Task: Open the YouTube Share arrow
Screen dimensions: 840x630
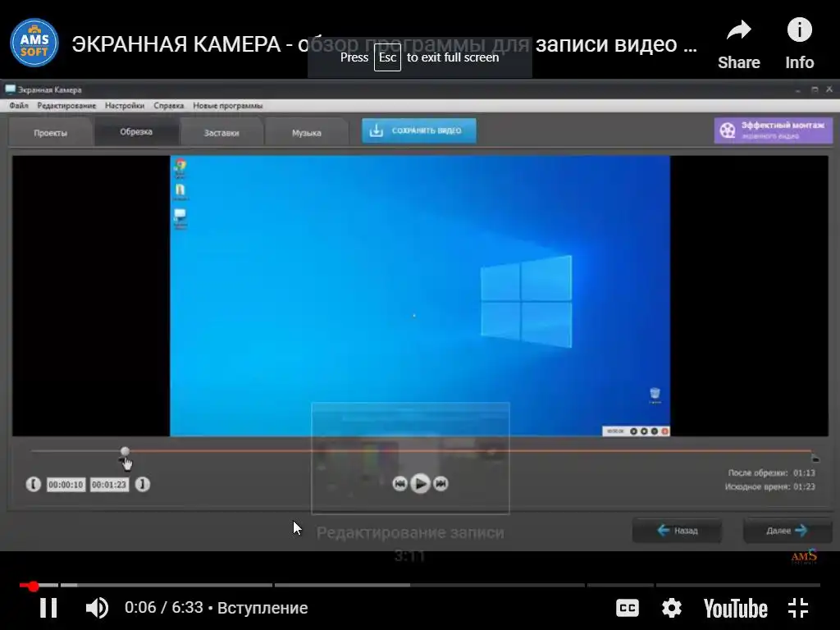Action: pyautogui.click(x=739, y=30)
